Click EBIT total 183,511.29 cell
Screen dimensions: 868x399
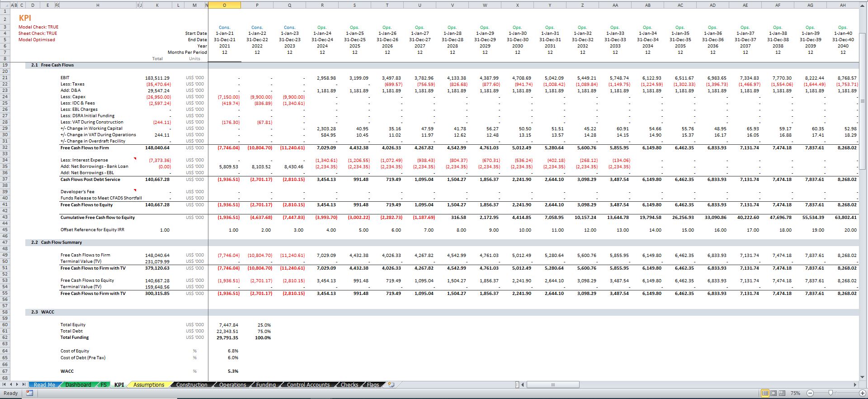(x=157, y=78)
